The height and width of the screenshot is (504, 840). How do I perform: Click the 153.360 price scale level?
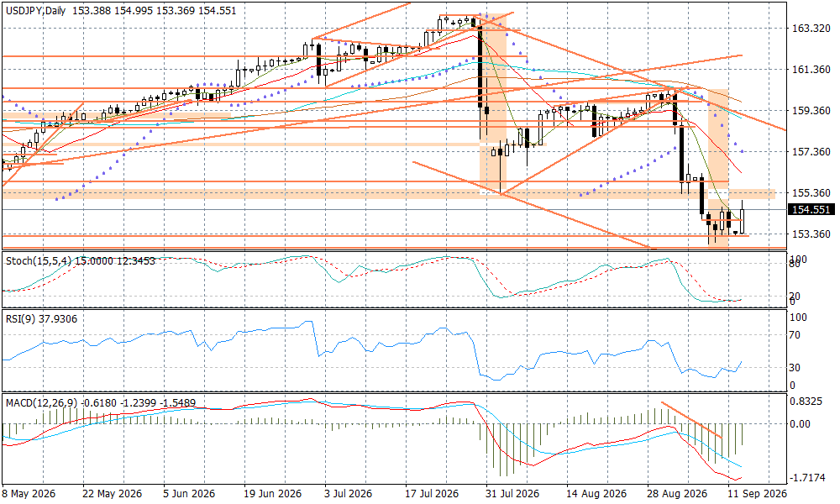click(x=811, y=234)
